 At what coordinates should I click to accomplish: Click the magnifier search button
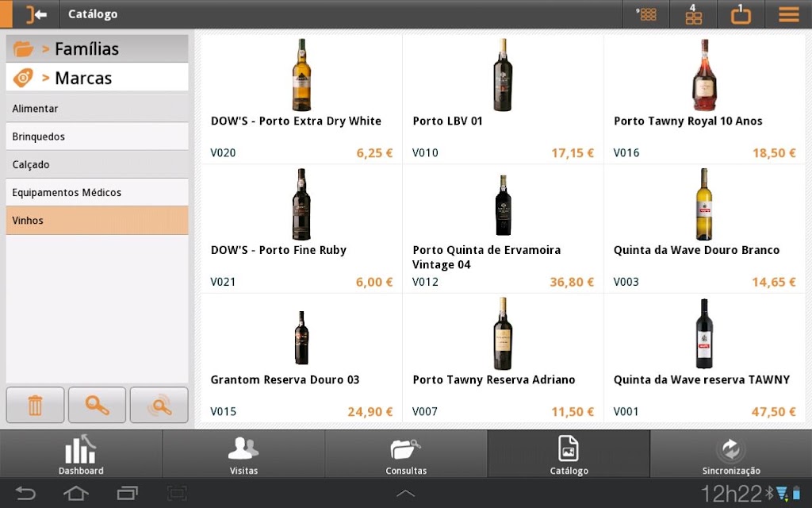97,405
